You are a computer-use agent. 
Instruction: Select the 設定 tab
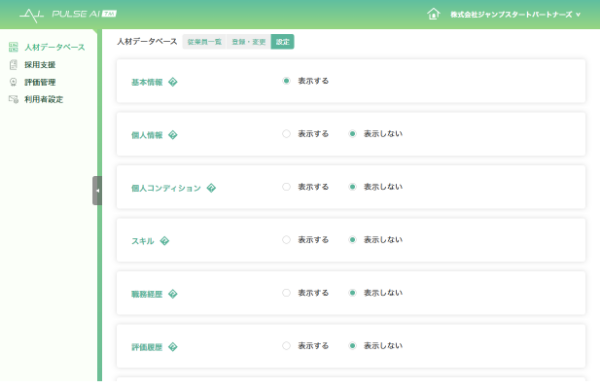coord(282,42)
